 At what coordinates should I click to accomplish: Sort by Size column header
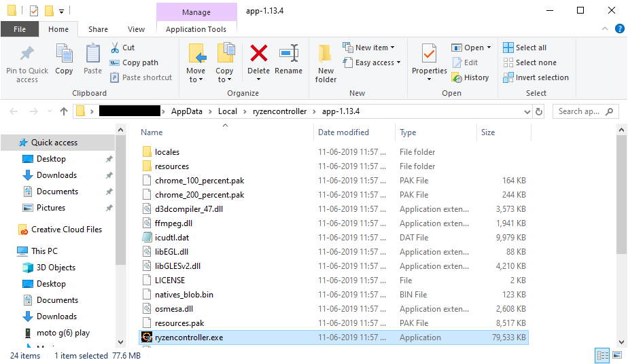(488, 132)
